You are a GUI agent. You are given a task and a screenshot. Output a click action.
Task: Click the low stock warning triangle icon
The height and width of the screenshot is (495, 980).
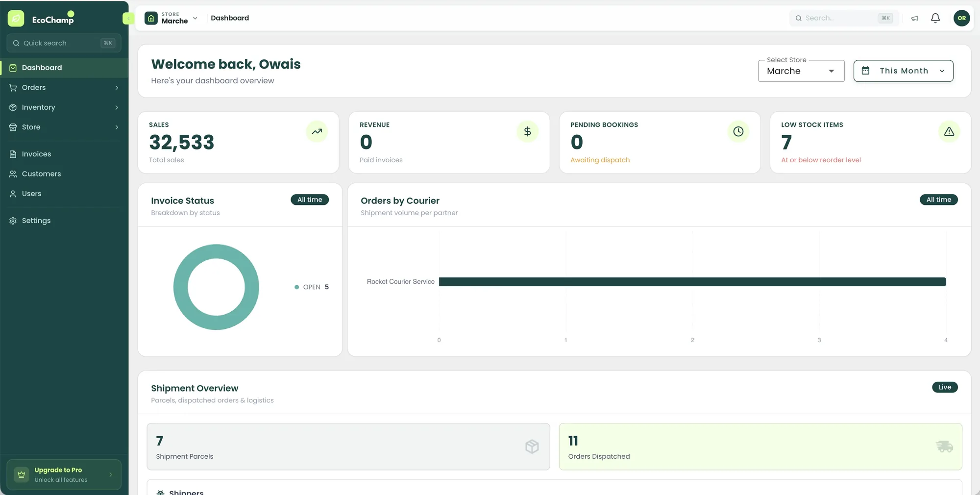949,131
